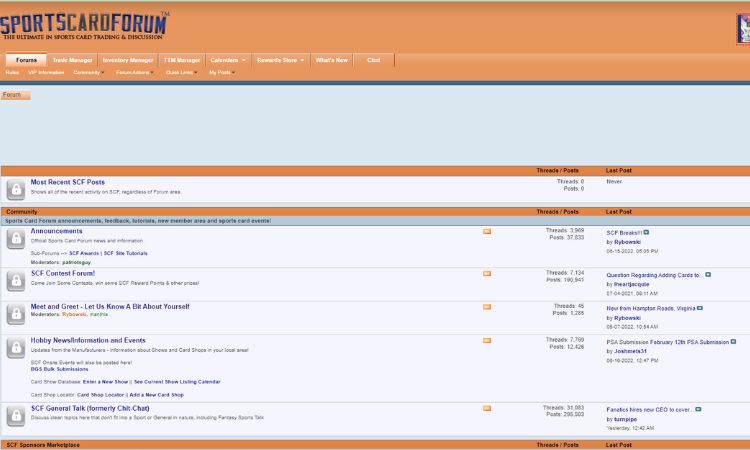Open last post SCF Breaks!!
Image resolution: width=750 pixels, height=450 pixels.
[624, 233]
